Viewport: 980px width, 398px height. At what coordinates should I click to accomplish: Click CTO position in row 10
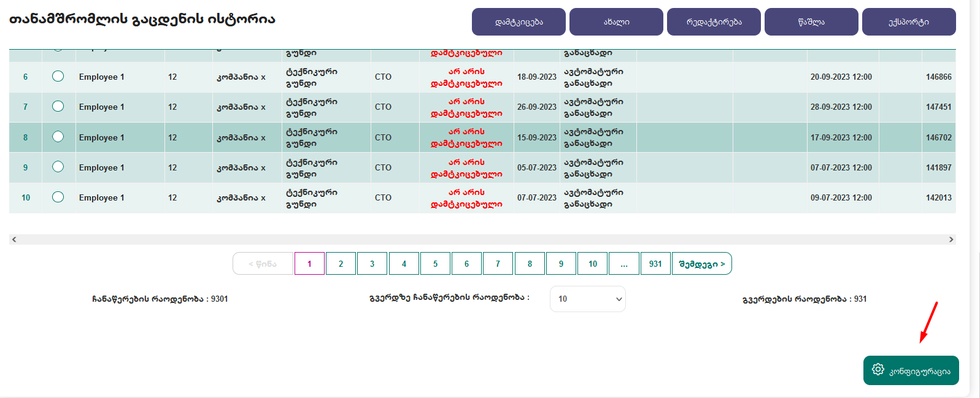383,197
